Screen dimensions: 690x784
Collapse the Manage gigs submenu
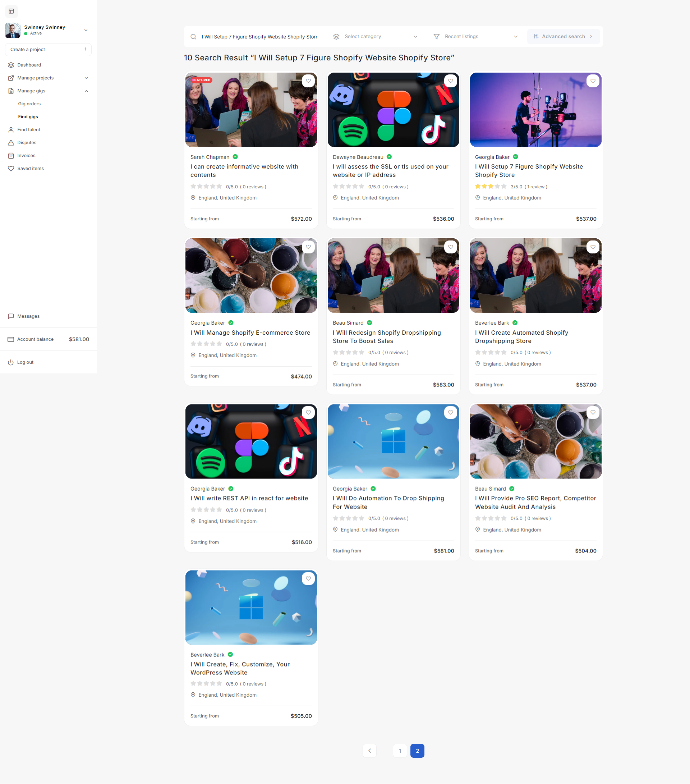pos(86,91)
